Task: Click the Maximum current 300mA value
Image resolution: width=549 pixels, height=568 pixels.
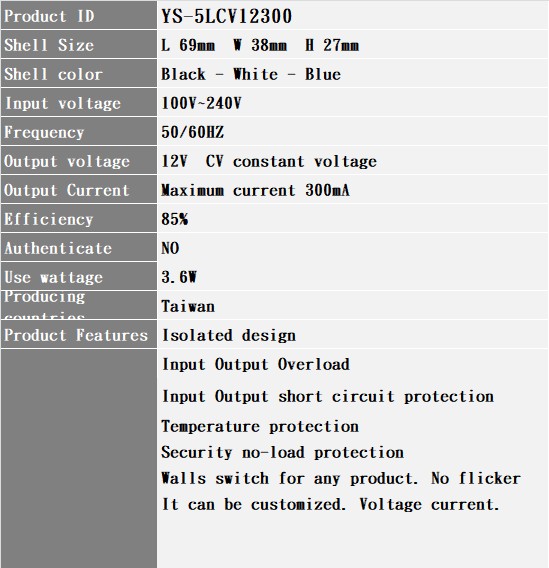Action: tap(256, 190)
